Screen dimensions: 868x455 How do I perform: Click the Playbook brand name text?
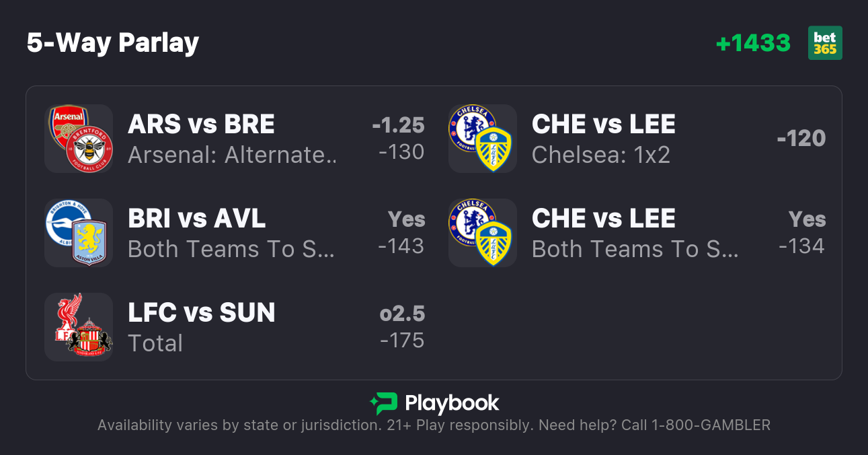[452, 403]
